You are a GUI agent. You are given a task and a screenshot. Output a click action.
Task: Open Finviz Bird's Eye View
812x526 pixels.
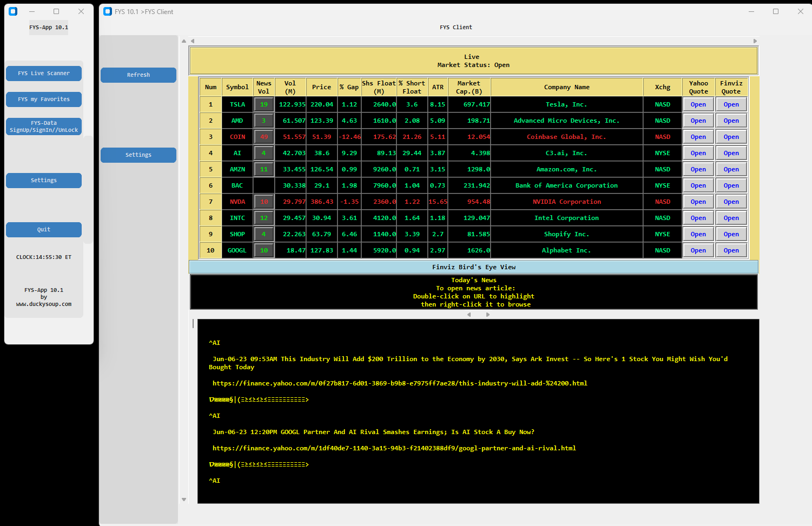click(x=473, y=267)
